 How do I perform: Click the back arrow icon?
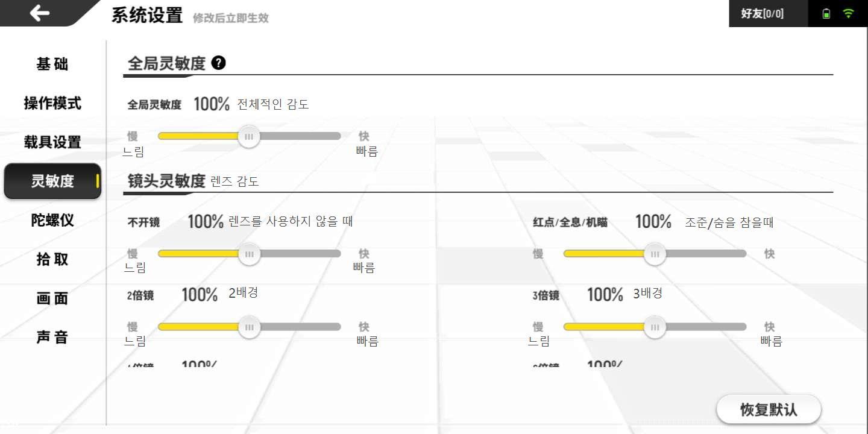[40, 13]
